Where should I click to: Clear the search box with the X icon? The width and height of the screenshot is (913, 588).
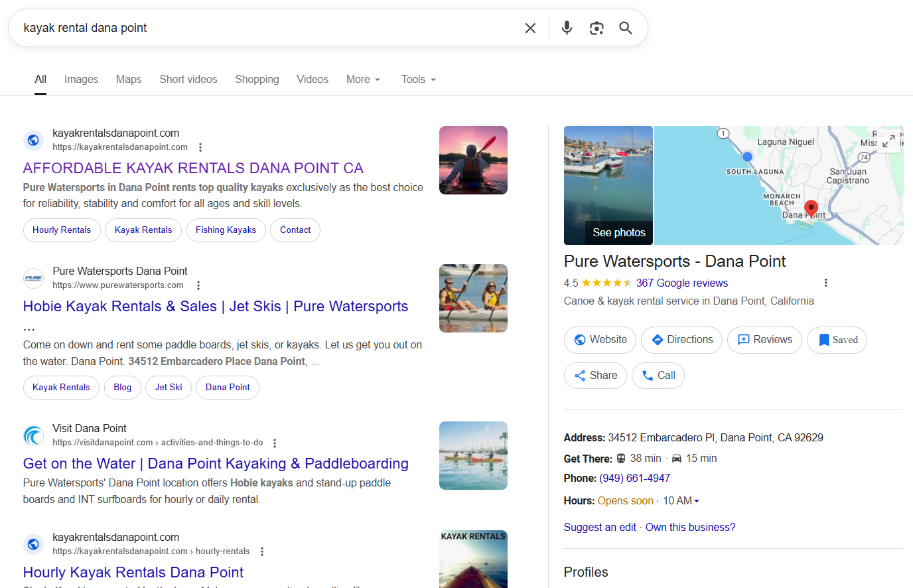(x=530, y=28)
